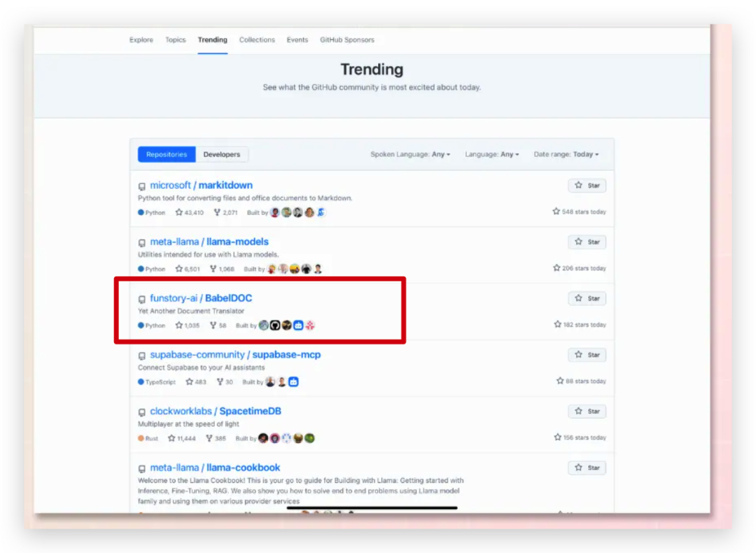The width and height of the screenshot is (756, 553).
Task: Click 'Yet Another Document Translator' description
Action: pyautogui.click(x=191, y=311)
